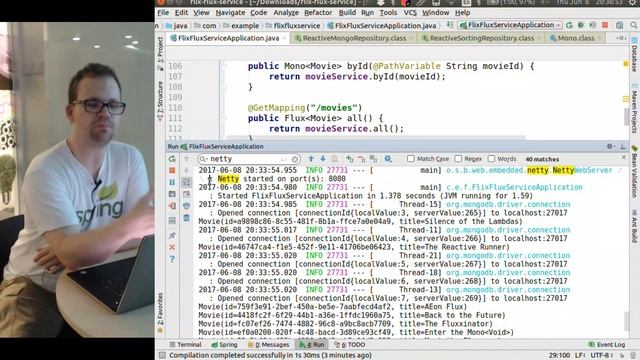Close the Run tab with red X
This screenshot has width=640, height=360.
pyautogui.click(x=172, y=247)
